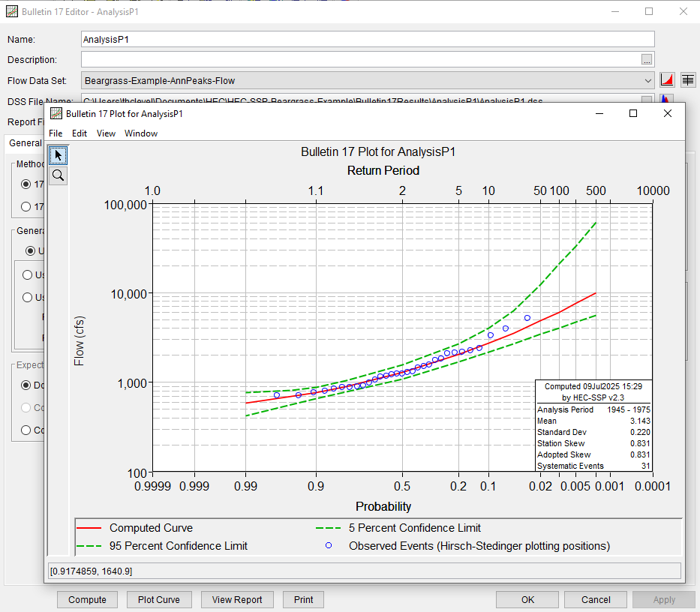This screenshot has height=612, width=700.
Task: Close the Bulletin 17 Plot window
Action: 668,113
